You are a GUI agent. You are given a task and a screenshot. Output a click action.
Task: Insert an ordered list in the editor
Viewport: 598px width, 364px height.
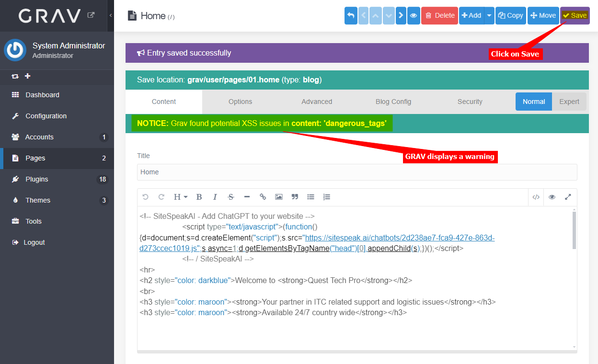pyautogui.click(x=327, y=197)
